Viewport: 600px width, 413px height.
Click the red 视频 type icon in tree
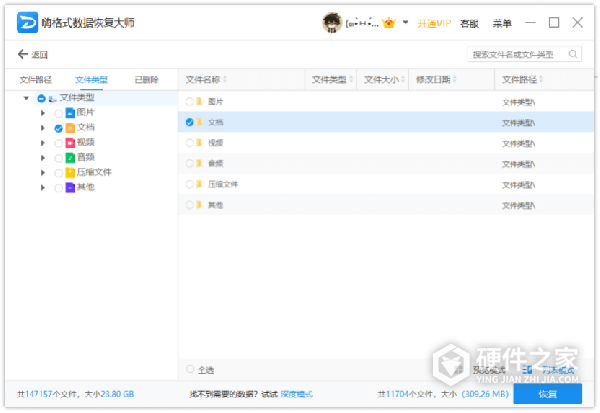click(70, 143)
